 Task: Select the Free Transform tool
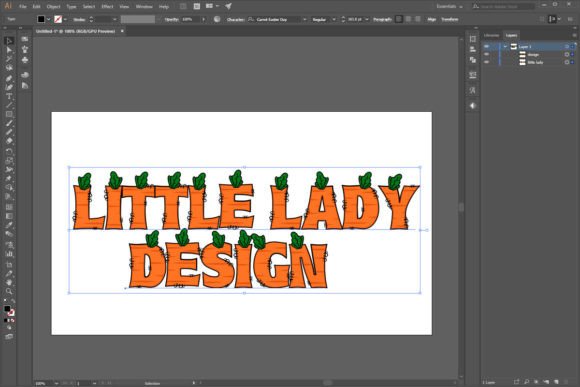9,179
